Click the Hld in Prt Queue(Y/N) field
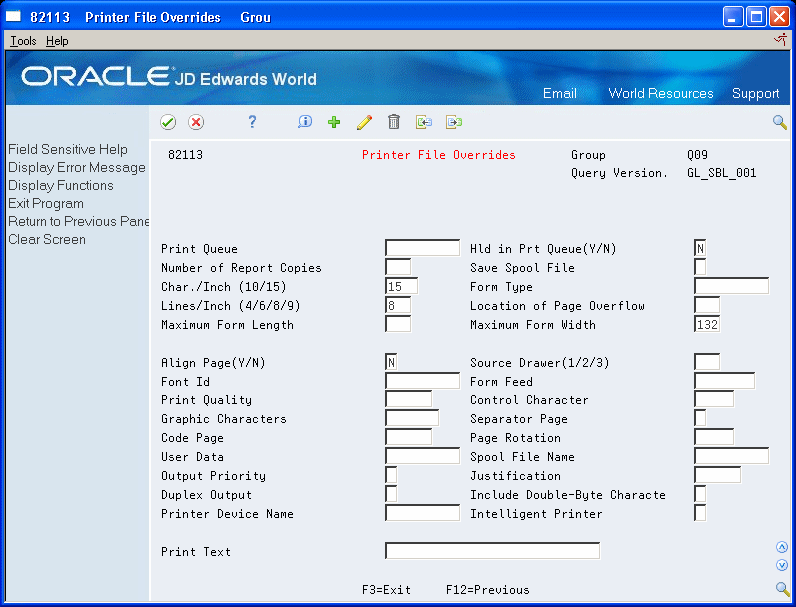This screenshot has width=796, height=607. click(x=700, y=248)
